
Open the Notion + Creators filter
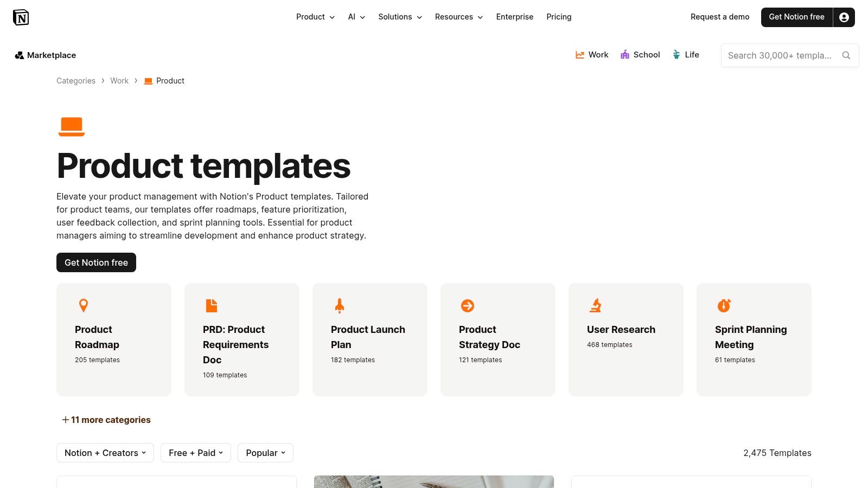105,453
